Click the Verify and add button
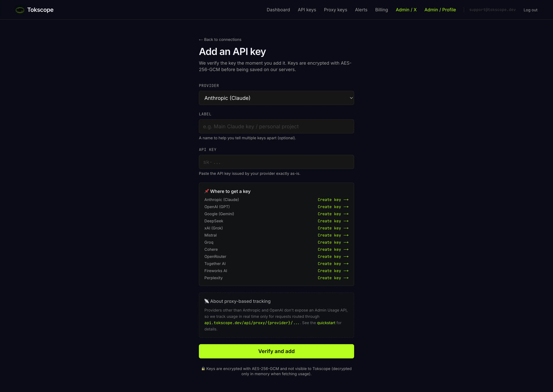Viewport: 553px width, 392px height. 276,351
